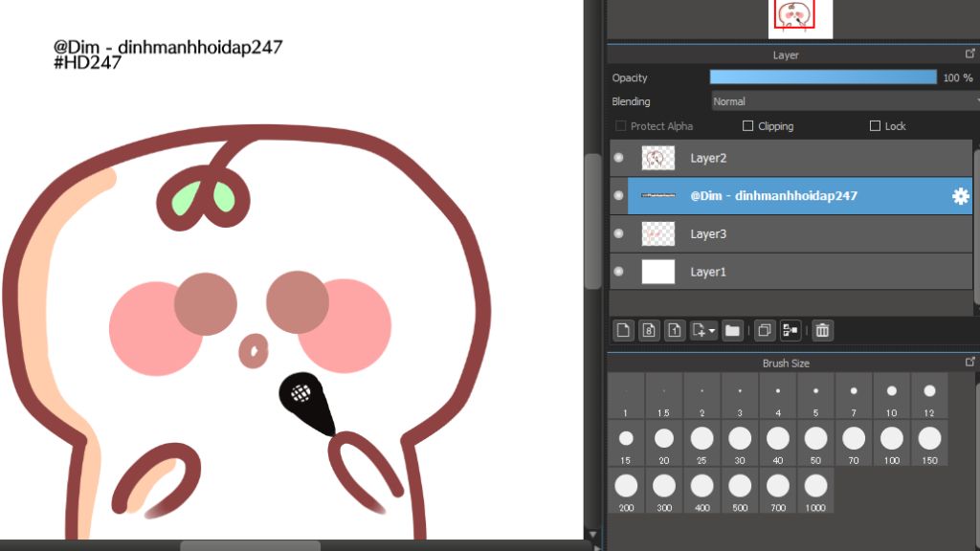Click the canvas vertical scrollbar handle

point(592,221)
